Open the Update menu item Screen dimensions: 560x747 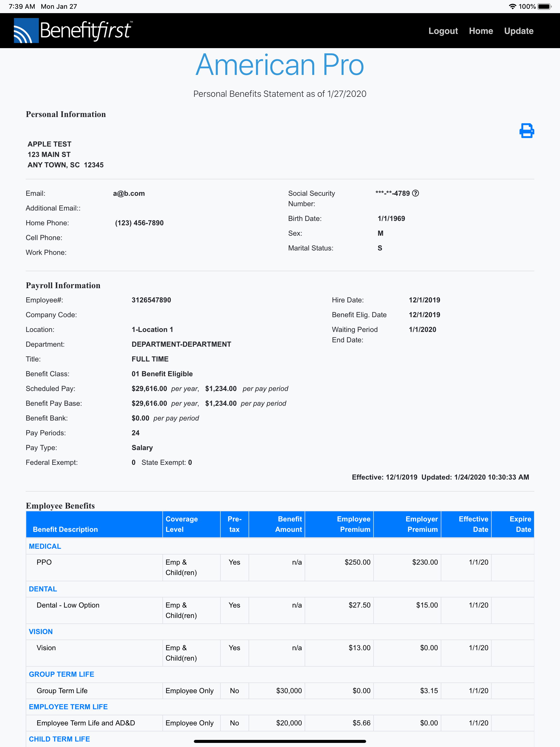click(518, 31)
